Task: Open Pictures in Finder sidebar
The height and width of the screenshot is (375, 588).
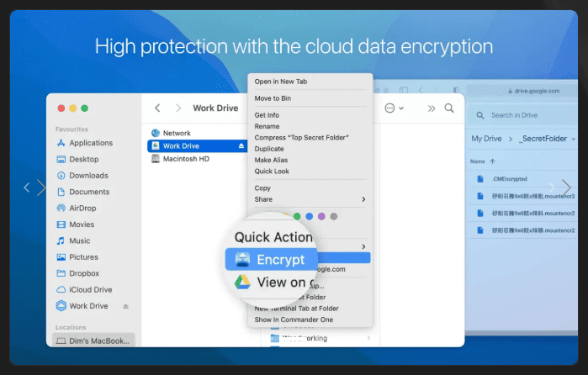Action: tap(77, 257)
